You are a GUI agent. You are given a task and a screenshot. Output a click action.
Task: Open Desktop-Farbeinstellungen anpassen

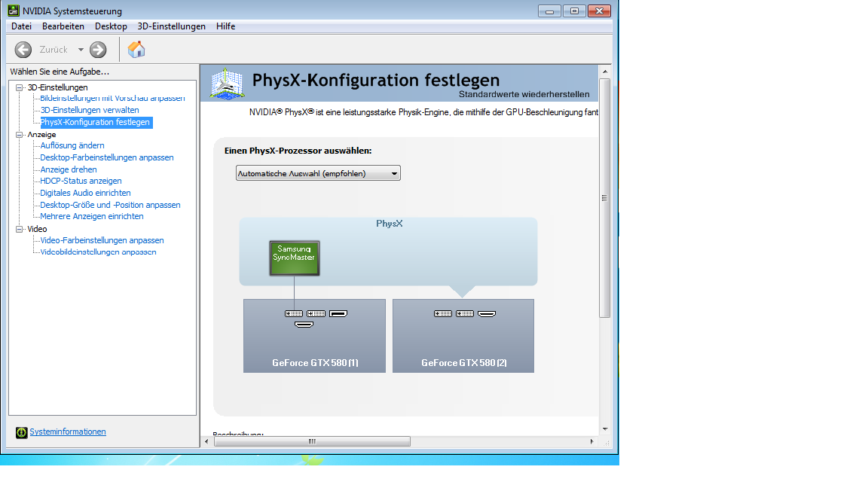click(x=107, y=157)
